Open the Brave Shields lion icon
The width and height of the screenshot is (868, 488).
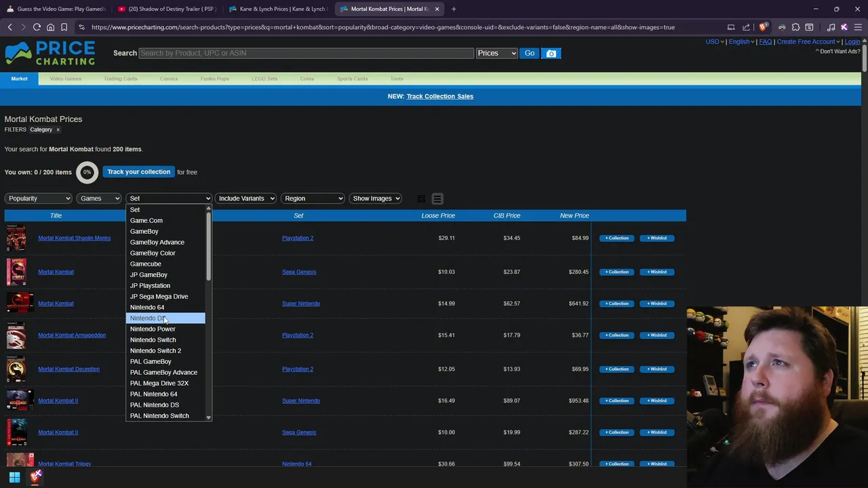762,27
